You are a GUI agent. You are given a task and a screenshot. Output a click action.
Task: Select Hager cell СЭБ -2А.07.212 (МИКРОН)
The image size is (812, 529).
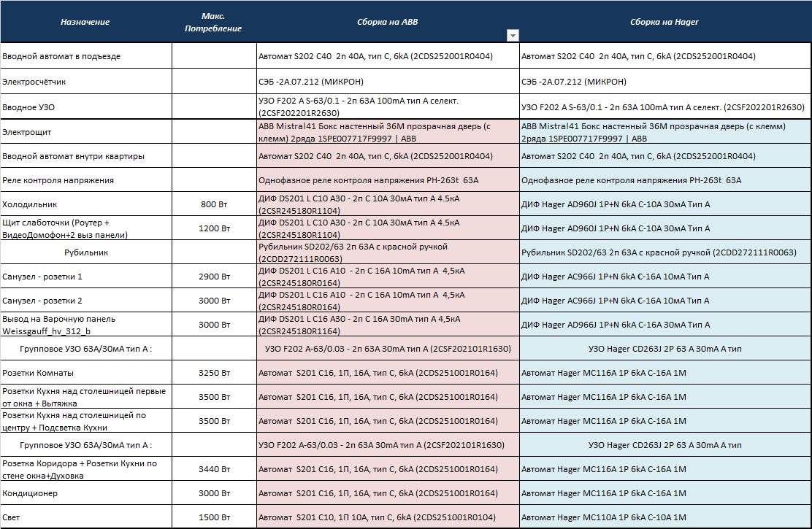click(x=665, y=81)
